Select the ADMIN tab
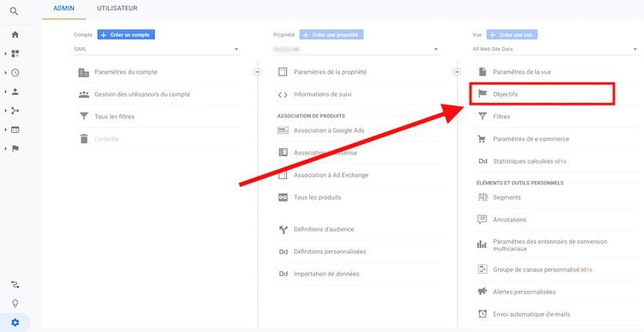Viewport: 644px width, 332px height. (x=64, y=9)
